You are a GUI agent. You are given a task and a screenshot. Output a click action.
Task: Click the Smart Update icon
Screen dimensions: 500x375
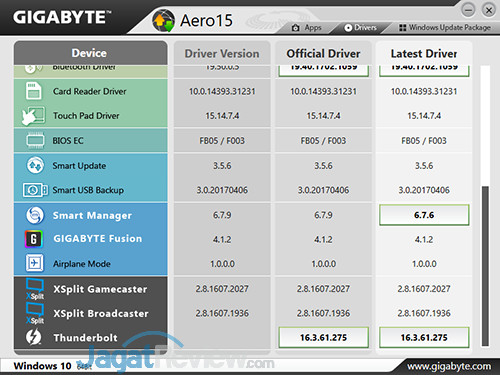35,165
